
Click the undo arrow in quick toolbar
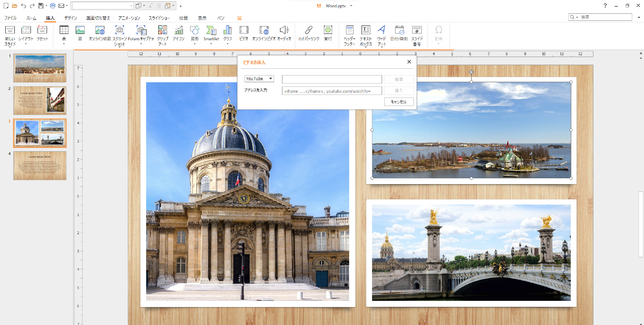click(x=23, y=6)
